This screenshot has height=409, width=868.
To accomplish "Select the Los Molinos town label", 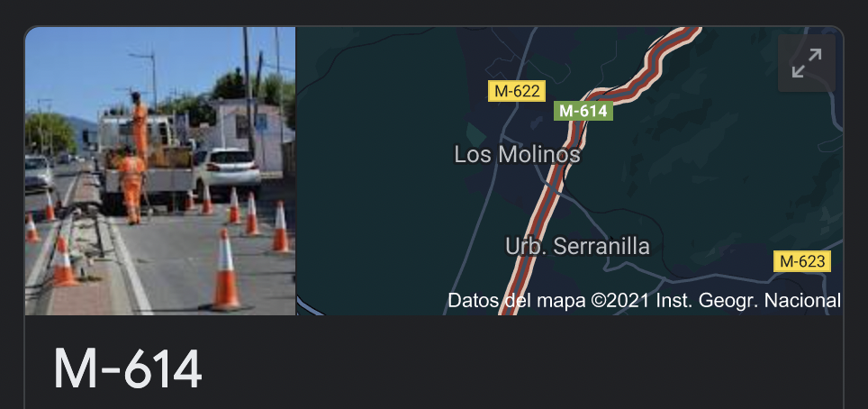I will pyautogui.click(x=517, y=155).
